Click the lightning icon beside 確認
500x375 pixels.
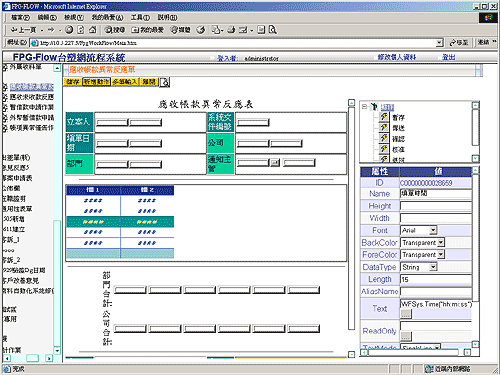point(384,138)
